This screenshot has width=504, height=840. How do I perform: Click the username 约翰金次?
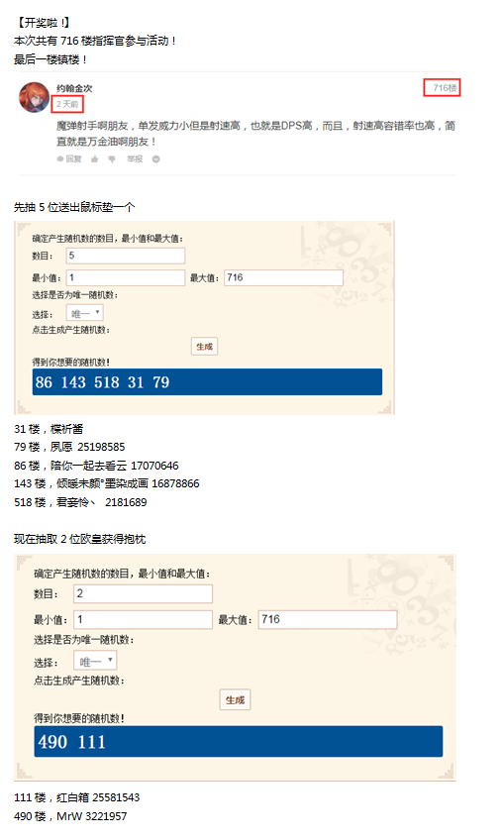[74, 88]
